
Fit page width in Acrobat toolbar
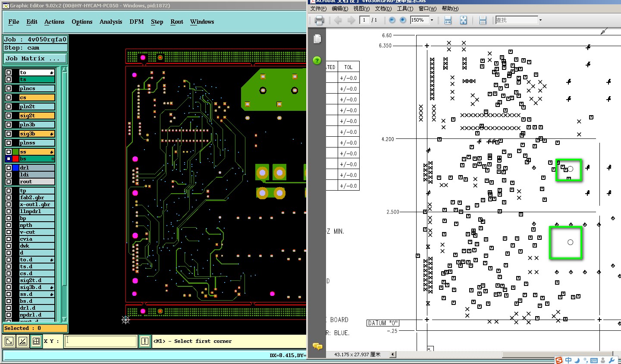(448, 20)
